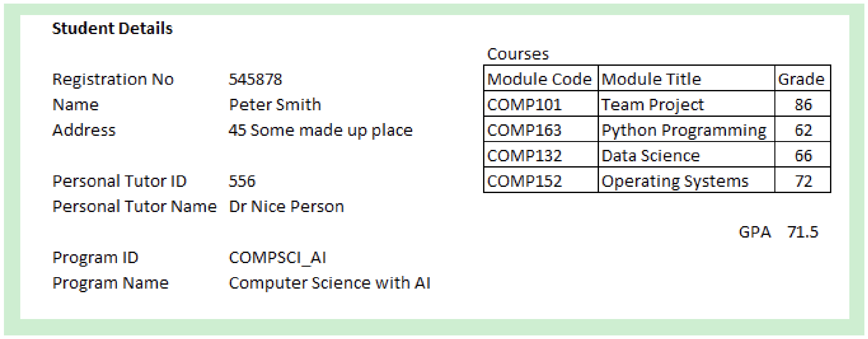This screenshot has width=868, height=339.
Task: Click the Registration No label
Action: coord(113,80)
